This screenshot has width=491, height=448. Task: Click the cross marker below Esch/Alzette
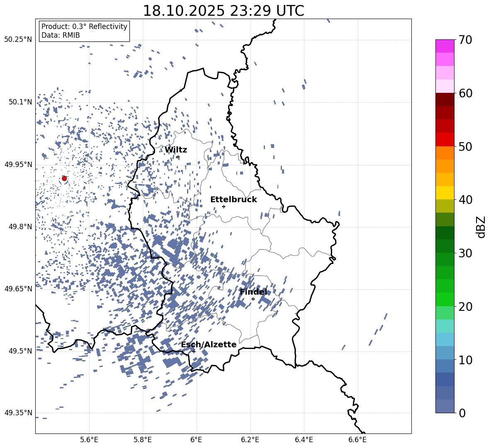[194, 351]
